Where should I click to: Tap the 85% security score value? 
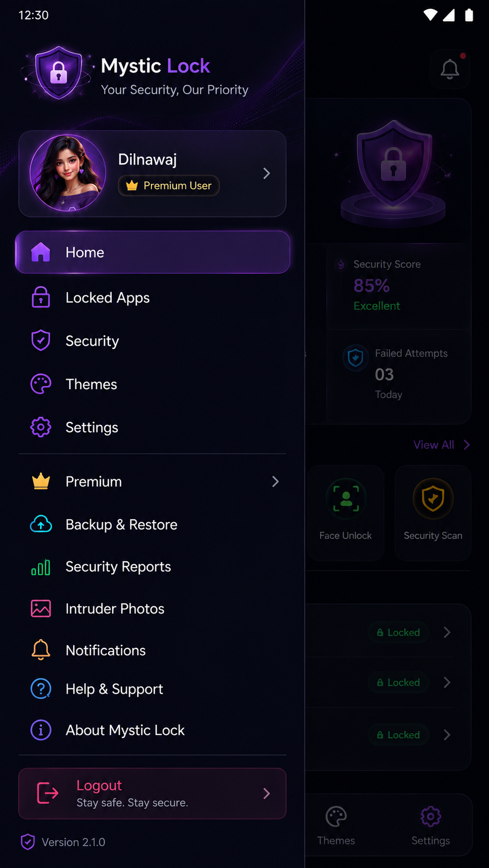pyautogui.click(x=372, y=286)
